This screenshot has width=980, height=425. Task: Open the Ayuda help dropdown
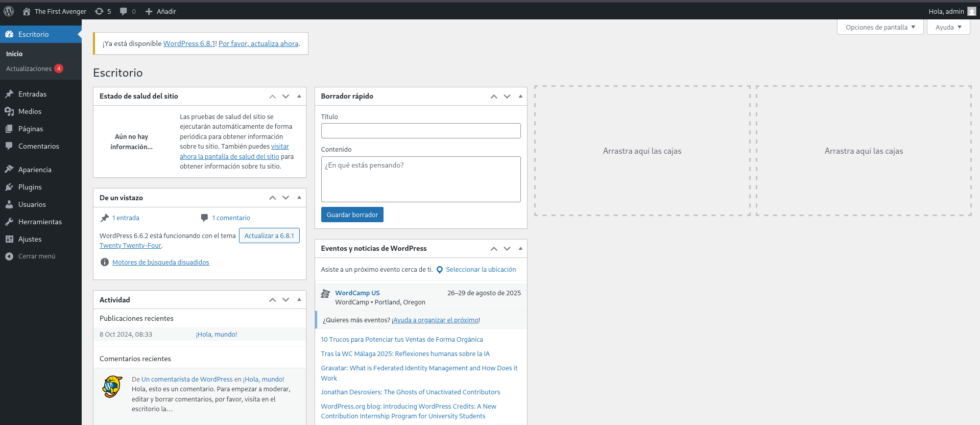pyautogui.click(x=948, y=27)
